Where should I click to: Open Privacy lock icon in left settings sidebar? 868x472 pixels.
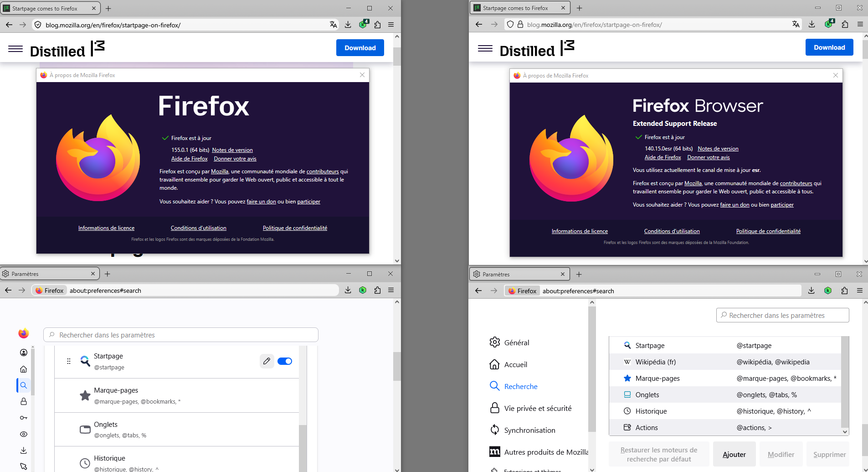point(24,401)
